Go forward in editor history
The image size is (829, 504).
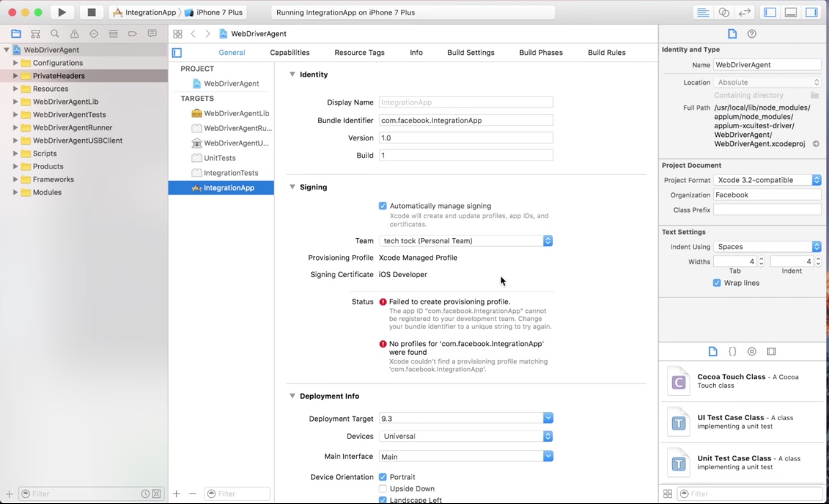pos(208,34)
